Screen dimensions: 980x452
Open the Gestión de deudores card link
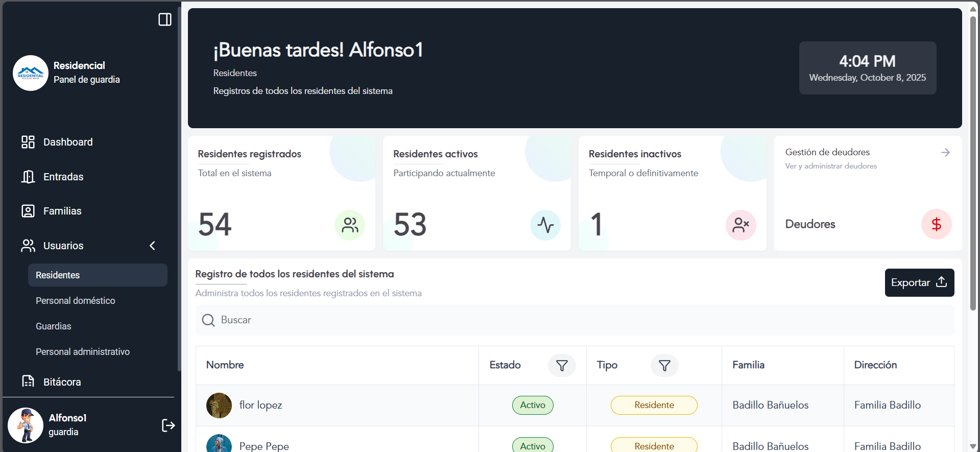[x=868, y=193]
